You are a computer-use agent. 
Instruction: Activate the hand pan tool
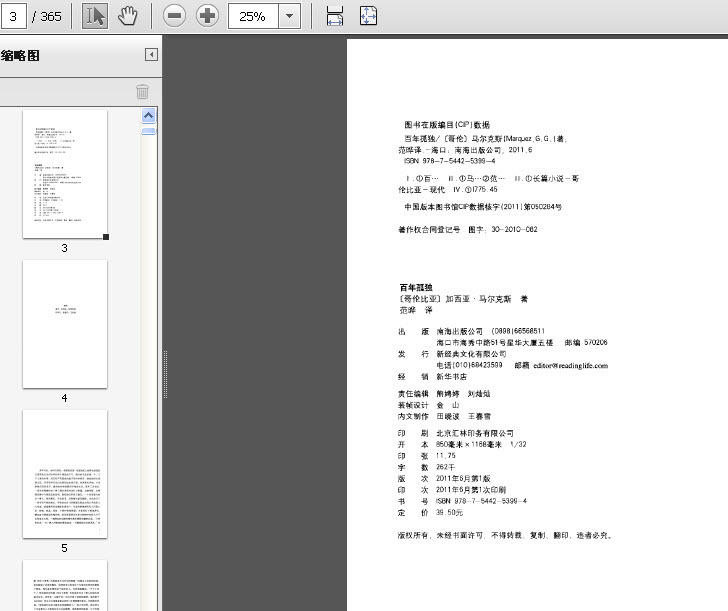coord(127,16)
